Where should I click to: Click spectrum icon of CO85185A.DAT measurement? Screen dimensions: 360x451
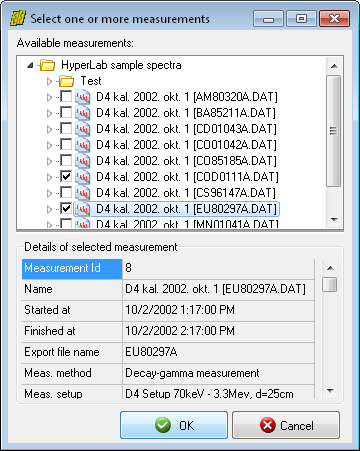(x=82, y=161)
